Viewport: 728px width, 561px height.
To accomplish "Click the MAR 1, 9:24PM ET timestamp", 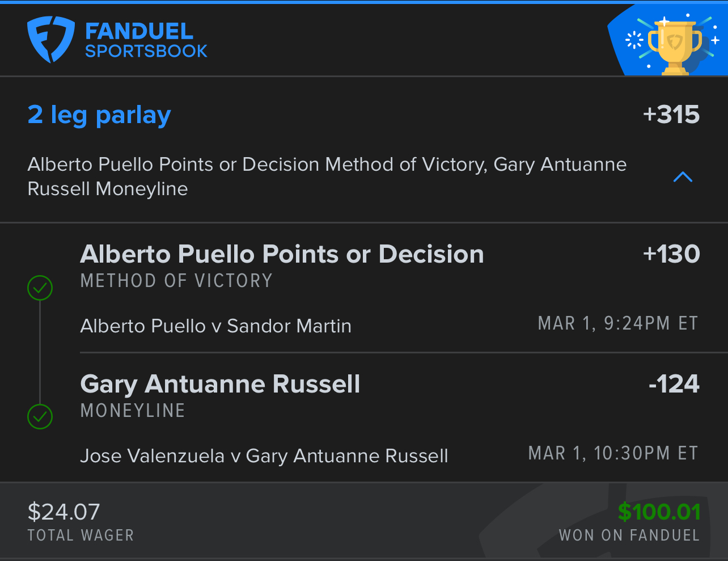I will coord(618,324).
